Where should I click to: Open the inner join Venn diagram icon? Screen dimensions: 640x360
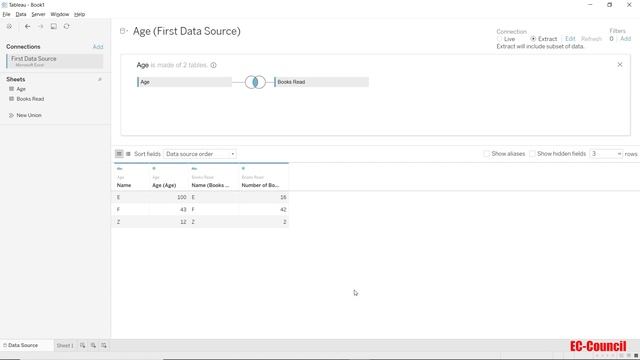255,82
